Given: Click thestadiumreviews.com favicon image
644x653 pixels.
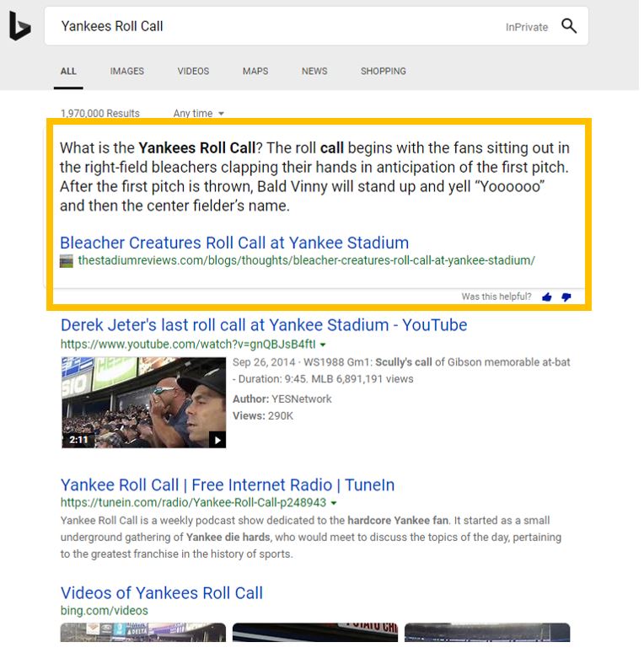Looking at the screenshot, I should pos(67,261).
